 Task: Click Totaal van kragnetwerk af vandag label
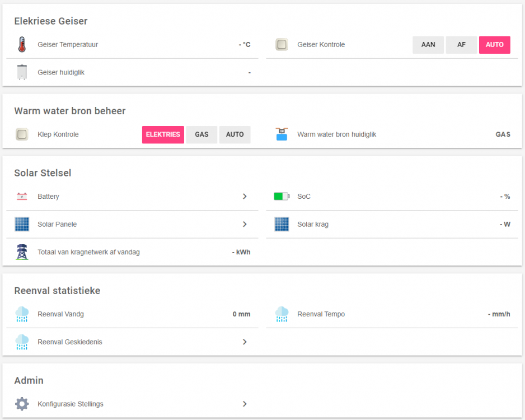88,252
